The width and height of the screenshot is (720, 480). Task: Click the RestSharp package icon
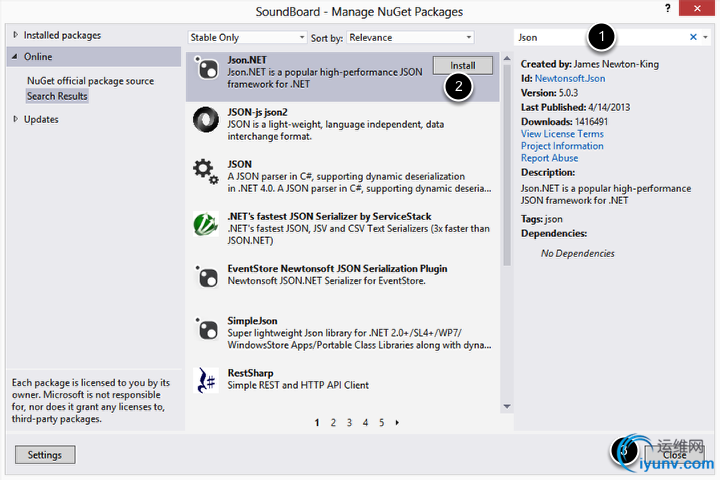point(206,380)
